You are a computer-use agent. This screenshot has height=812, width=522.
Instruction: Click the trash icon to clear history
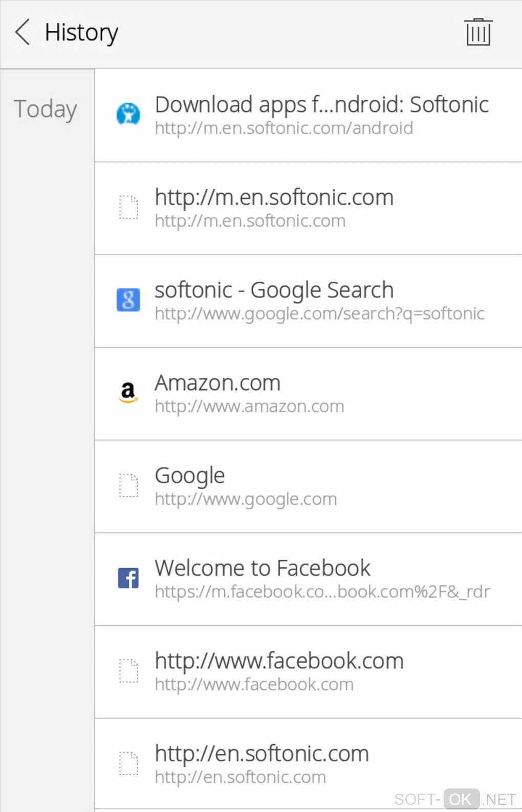pos(478,32)
